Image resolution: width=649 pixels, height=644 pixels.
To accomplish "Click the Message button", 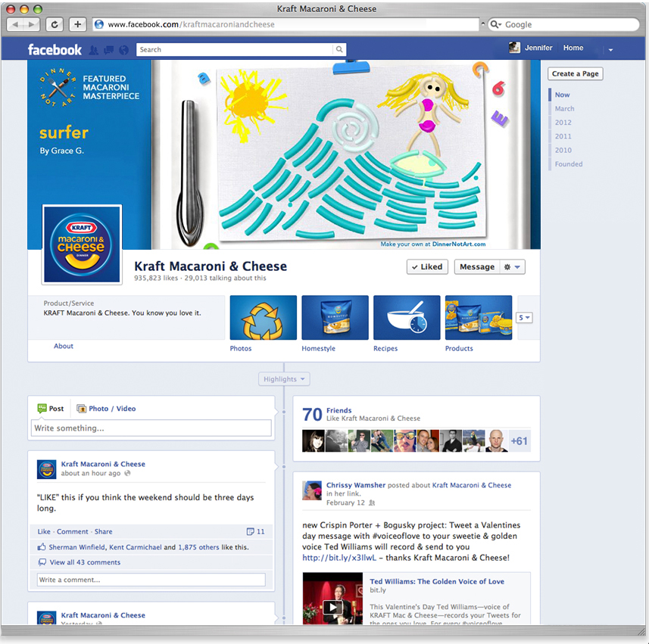I will [x=477, y=267].
